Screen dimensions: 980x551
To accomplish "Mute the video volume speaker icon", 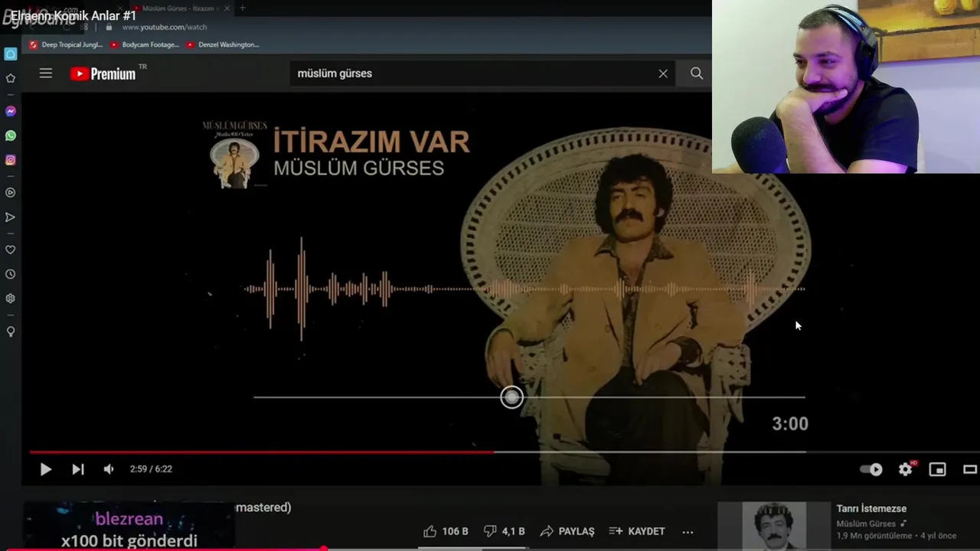I will (x=109, y=469).
